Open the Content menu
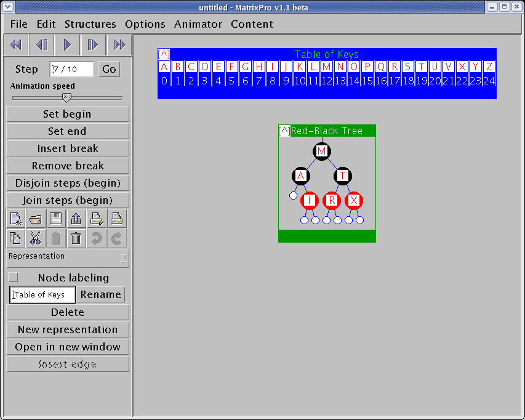This screenshot has height=420, width=525. 252,24
